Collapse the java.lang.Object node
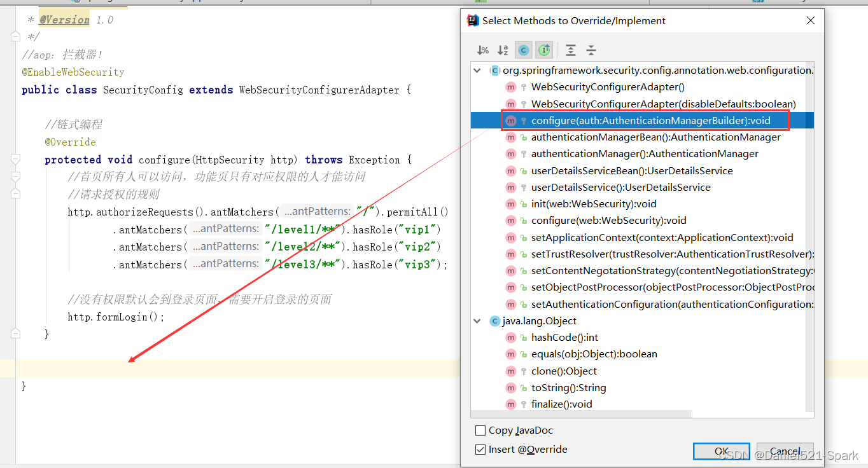 [478, 321]
